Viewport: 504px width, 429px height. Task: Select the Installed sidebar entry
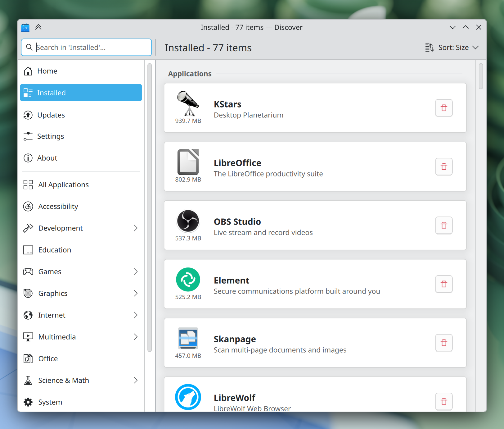81,93
